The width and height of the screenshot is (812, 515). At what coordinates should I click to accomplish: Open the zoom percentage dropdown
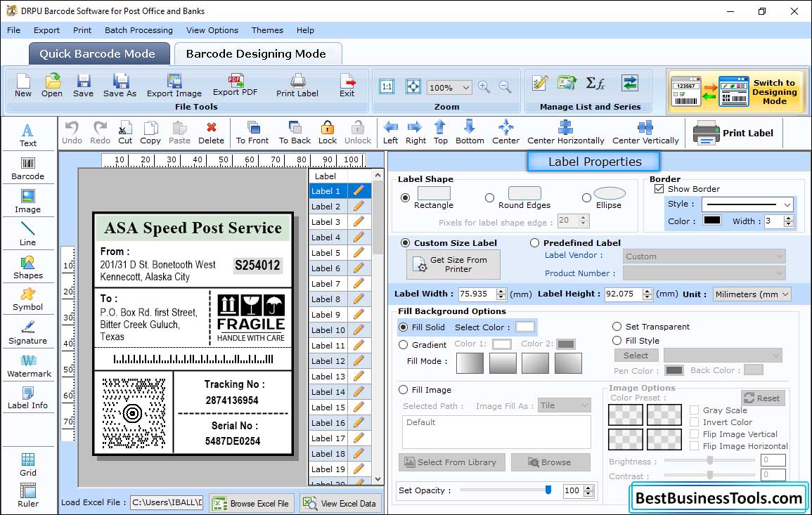(x=465, y=87)
